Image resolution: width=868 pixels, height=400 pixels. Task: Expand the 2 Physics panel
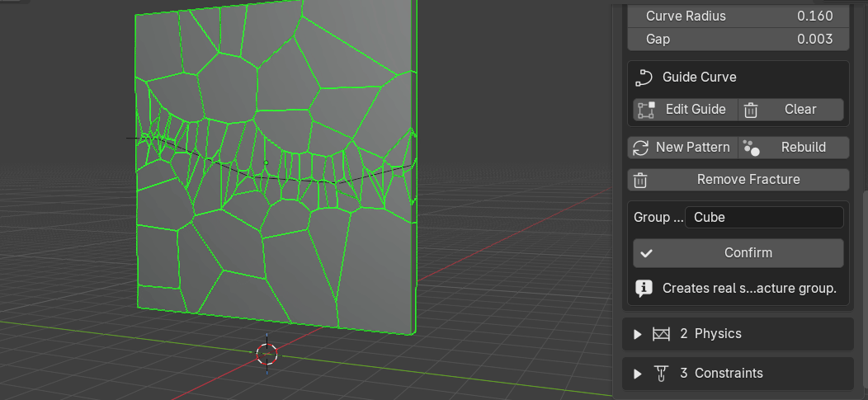(x=638, y=334)
